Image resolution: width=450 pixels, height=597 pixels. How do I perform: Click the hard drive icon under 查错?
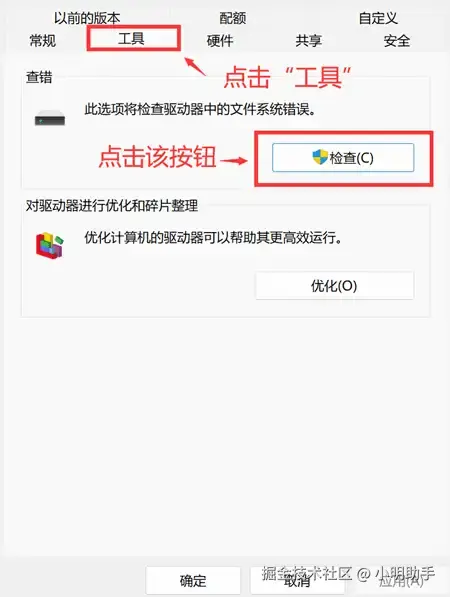50,118
